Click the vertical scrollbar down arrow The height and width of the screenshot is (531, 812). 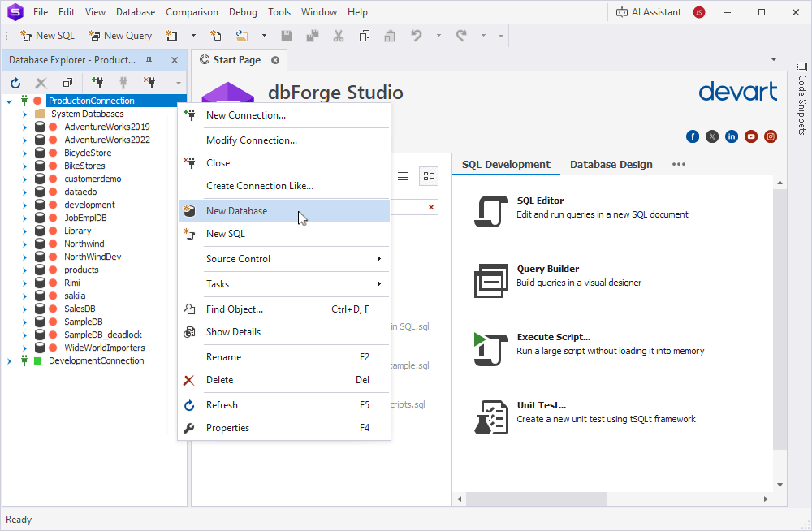click(780, 486)
